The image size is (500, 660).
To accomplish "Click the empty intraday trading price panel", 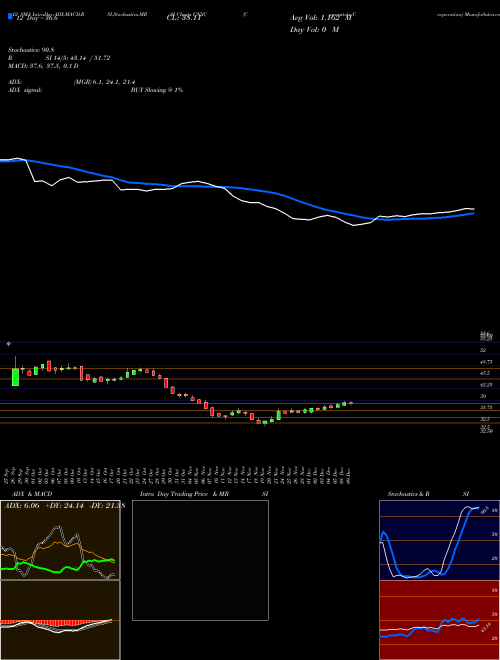I will point(200,560).
